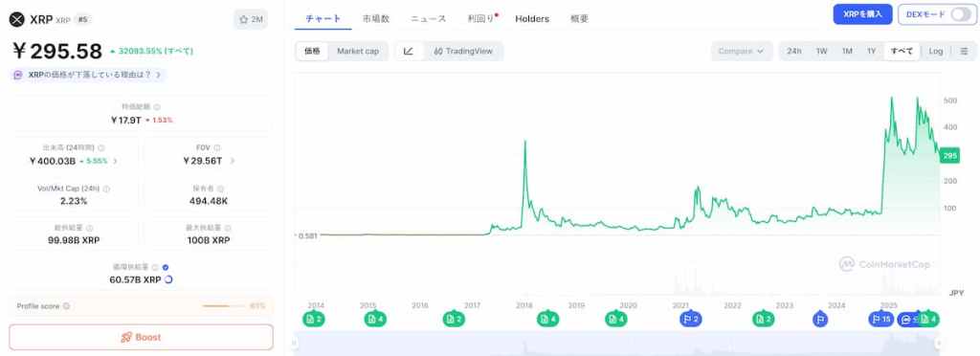Open the 市場数 tab
Screen dimensions: 980x356
point(376,19)
